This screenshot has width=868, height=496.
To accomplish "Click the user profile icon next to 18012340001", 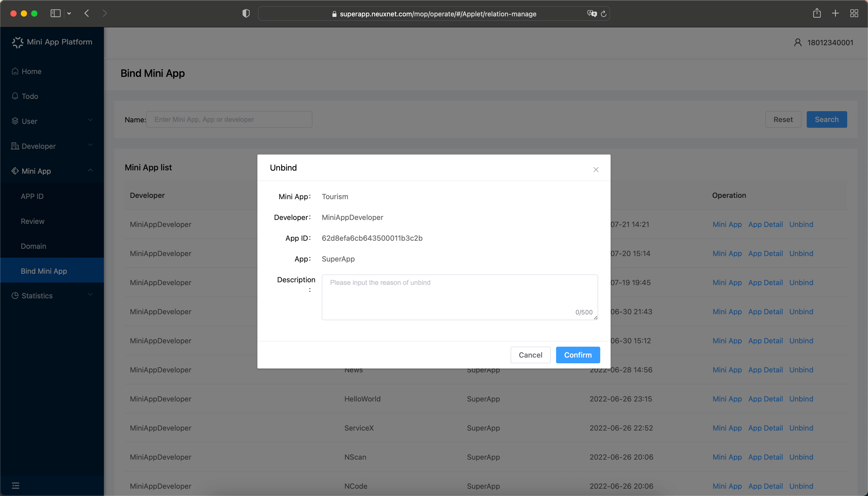I will click(x=798, y=43).
